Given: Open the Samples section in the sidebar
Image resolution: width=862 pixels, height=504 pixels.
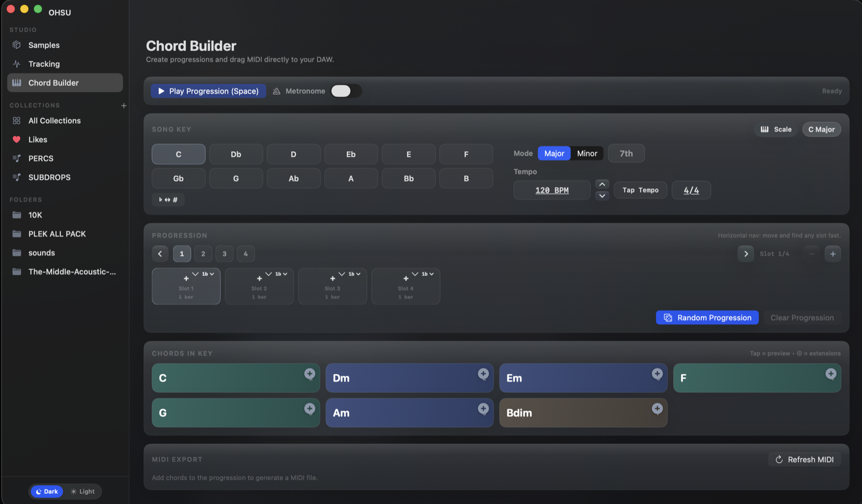Looking at the screenshot, I should coord(44,45).
